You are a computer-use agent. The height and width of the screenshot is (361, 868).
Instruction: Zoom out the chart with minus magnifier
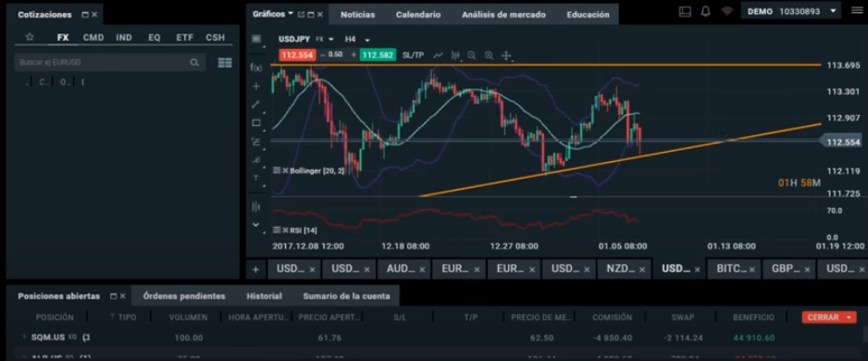point(472,56)
